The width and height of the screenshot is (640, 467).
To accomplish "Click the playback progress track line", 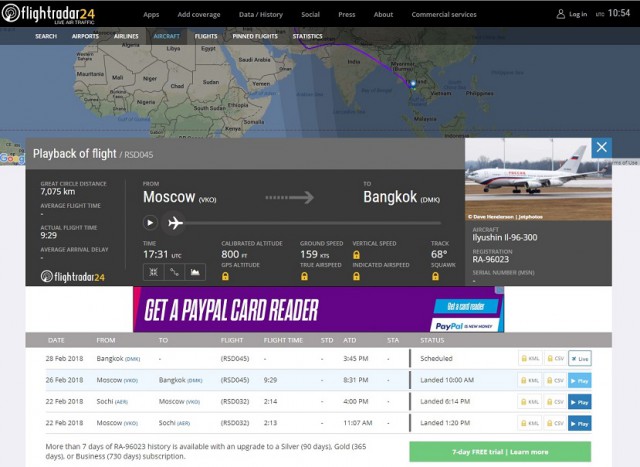I will point(312,223).
